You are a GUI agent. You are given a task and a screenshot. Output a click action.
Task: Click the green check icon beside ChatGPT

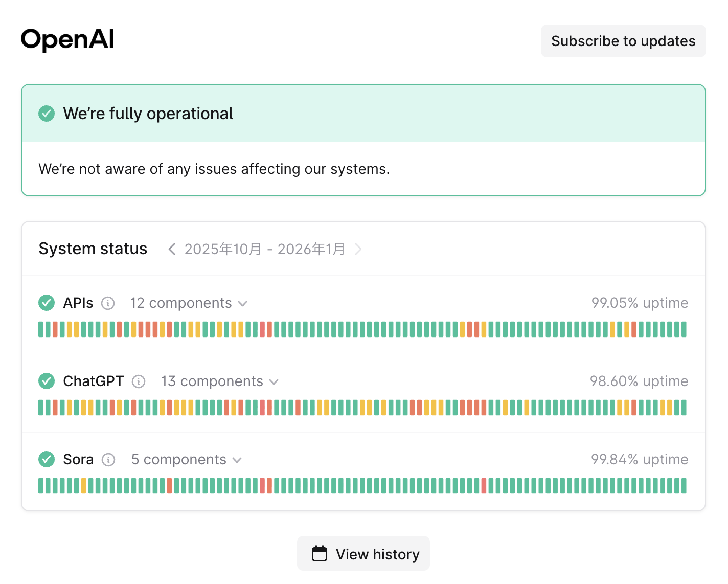click(x=47, y=381)
